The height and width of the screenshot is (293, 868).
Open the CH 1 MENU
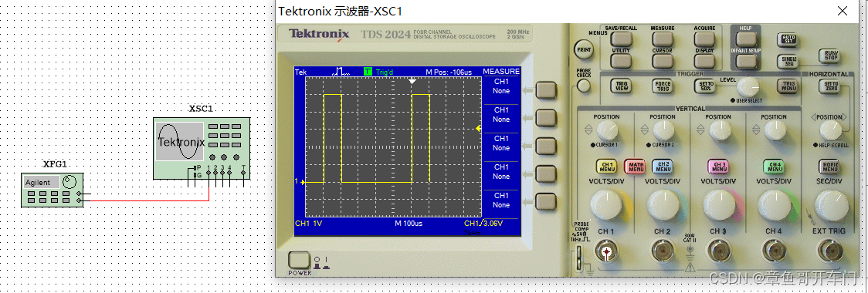click(x=607, y=167)
